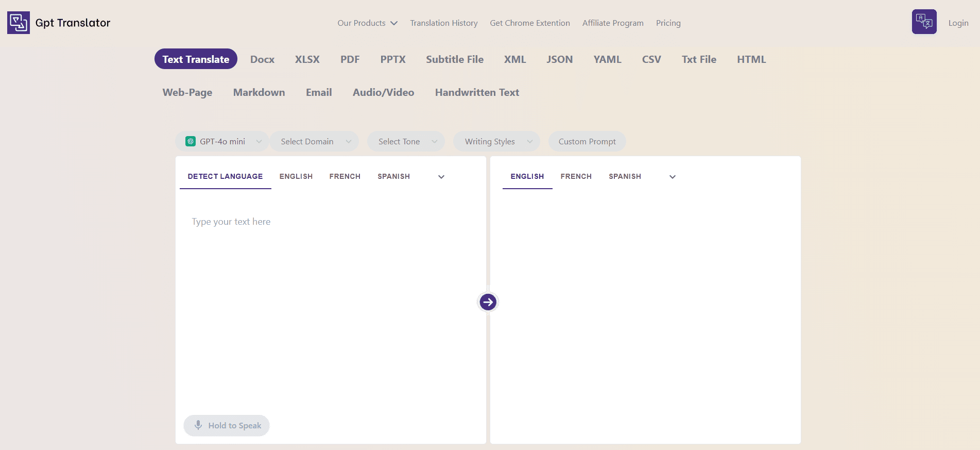This screenshot has height=450, width=980.
Task: Expand the source language list chevron
Action: coord(441,177)
